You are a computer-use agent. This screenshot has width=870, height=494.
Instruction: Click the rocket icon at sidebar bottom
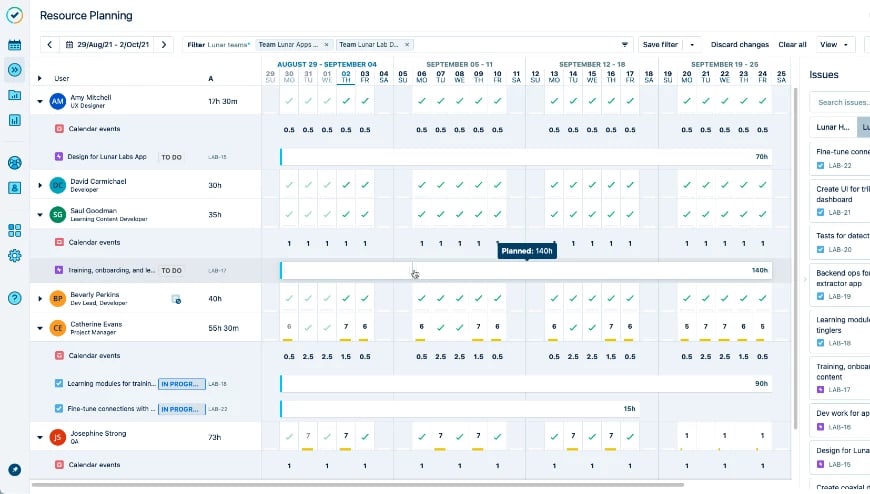pos(14,470)
